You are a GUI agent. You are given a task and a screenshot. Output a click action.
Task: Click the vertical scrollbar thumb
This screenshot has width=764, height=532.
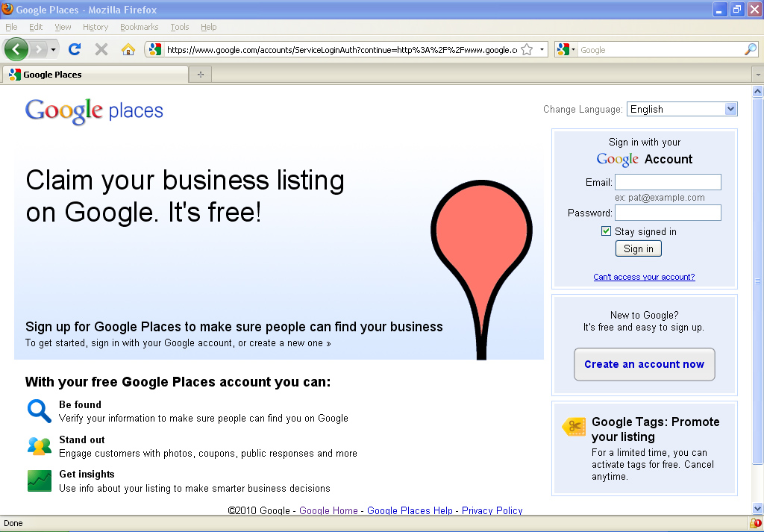(758, 281)
